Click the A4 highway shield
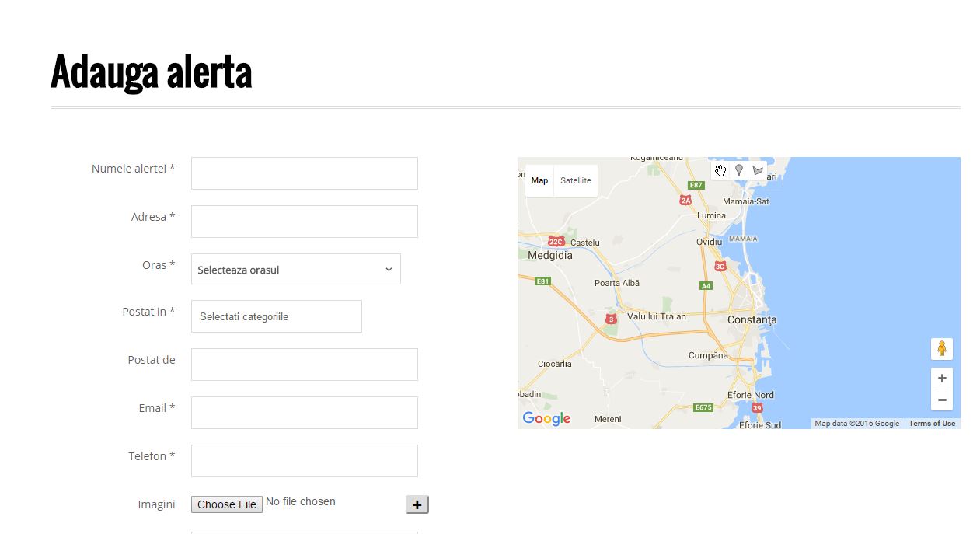Screen dimensions: 980x534 coord(706,286)
